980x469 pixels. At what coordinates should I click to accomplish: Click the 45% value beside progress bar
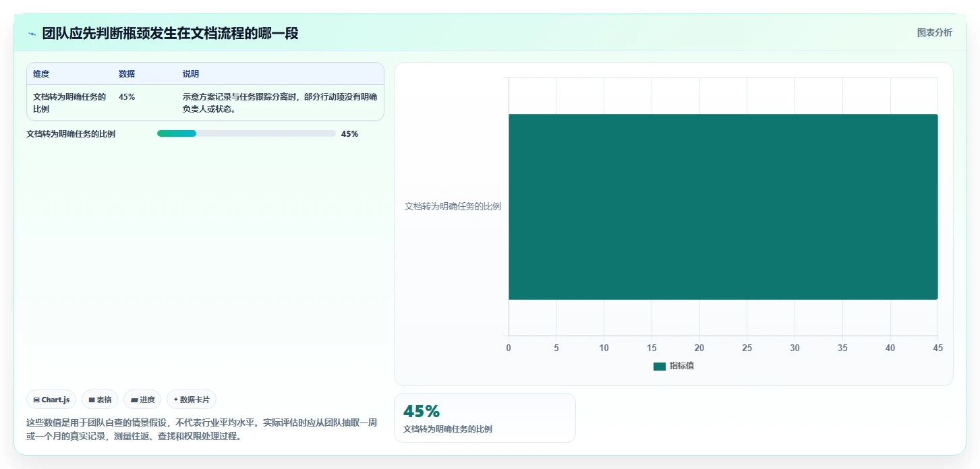coord(349,134)
